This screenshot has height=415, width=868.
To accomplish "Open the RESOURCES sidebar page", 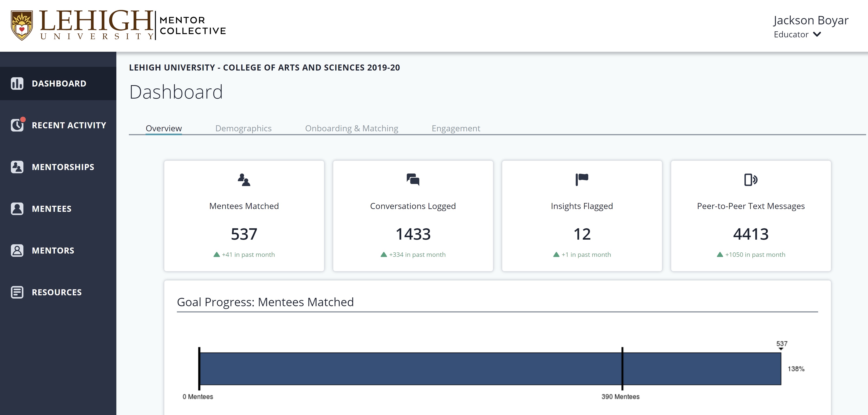I will coord(58,292).
